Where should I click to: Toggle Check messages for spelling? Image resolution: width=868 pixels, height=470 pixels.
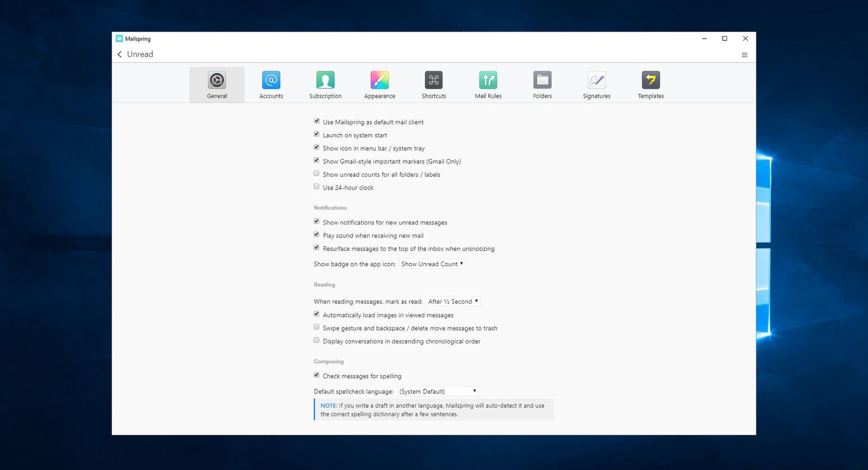point(316,375)
